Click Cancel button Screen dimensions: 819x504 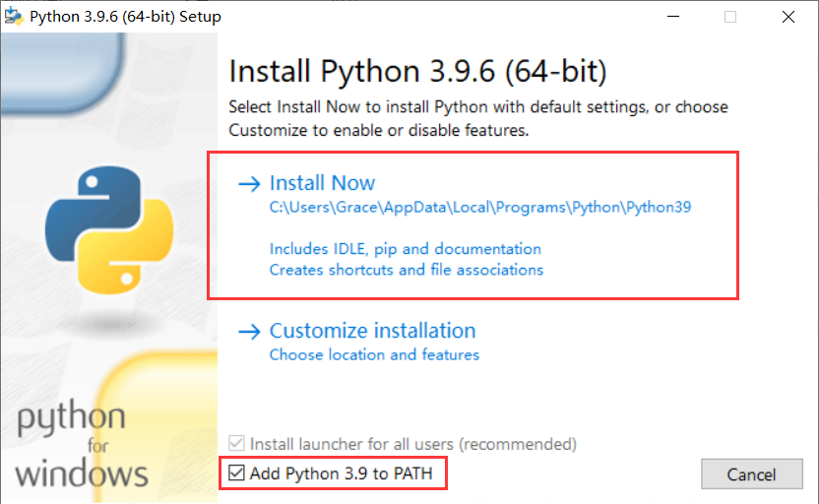(x=752, y=474)
